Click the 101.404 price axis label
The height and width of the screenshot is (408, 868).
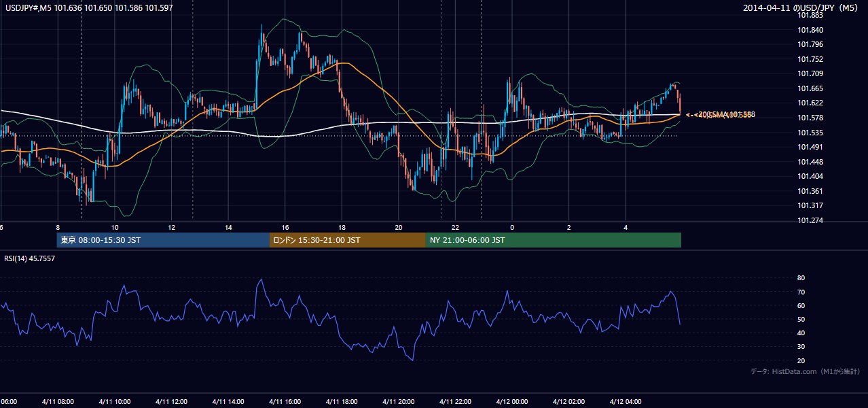pyautogui.click(x=811, y=176)
